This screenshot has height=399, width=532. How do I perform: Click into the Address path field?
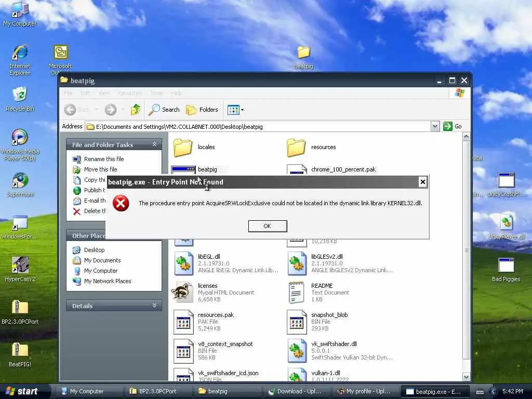[258, 127]
